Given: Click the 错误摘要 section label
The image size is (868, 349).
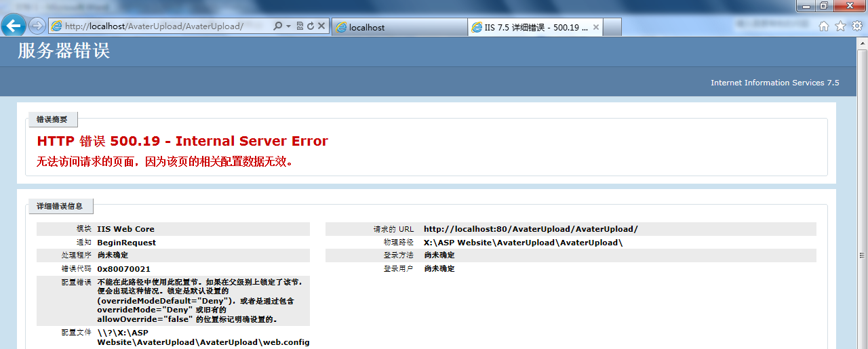Looking at the screenshot, I should click(x=52, y=119).
